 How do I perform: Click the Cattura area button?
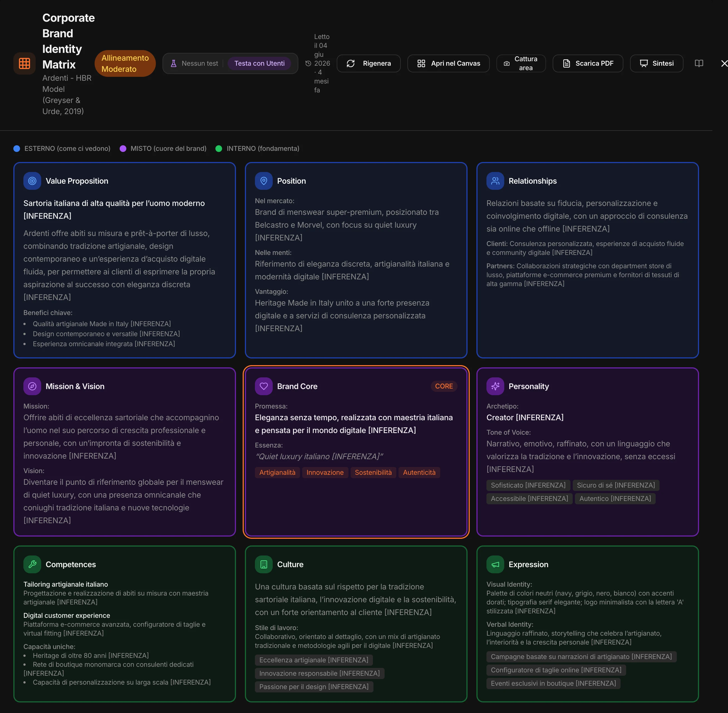point(521,63)
